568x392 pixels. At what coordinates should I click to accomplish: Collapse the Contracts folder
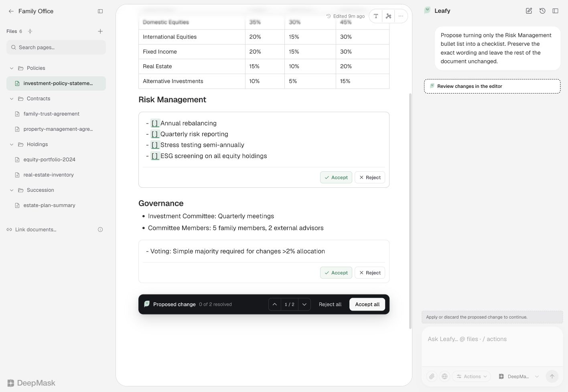coord(12,99)
